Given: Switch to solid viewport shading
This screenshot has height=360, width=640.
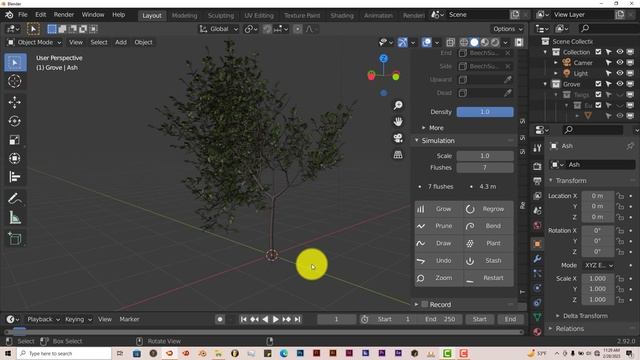Looking at the screenshot, I should [x=474, y=42].
